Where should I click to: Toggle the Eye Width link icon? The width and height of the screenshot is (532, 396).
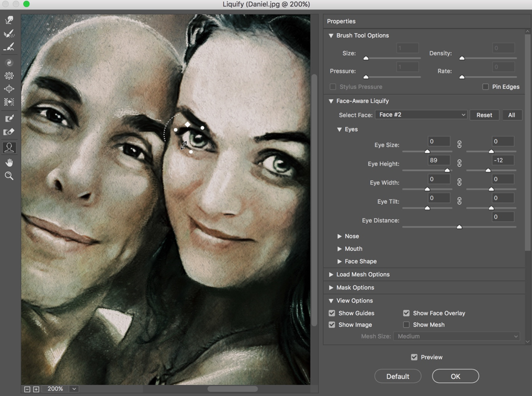[459, 182]
